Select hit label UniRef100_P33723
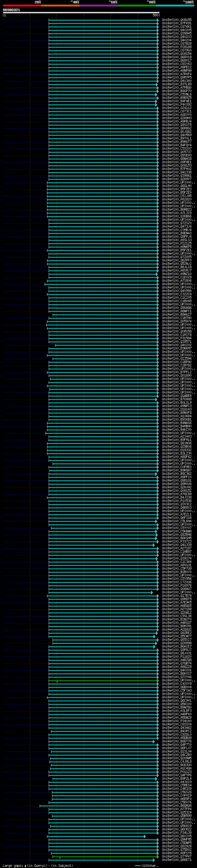This screenshot has height=868, width=197. (x=176, y=542)
